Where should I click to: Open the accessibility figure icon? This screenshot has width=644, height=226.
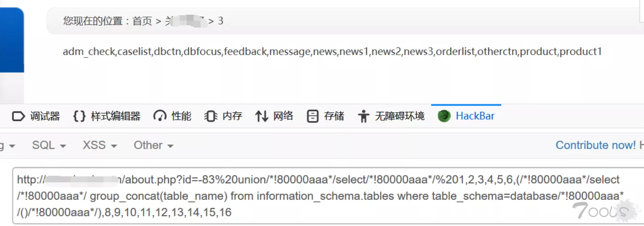[x=364, y=116]
